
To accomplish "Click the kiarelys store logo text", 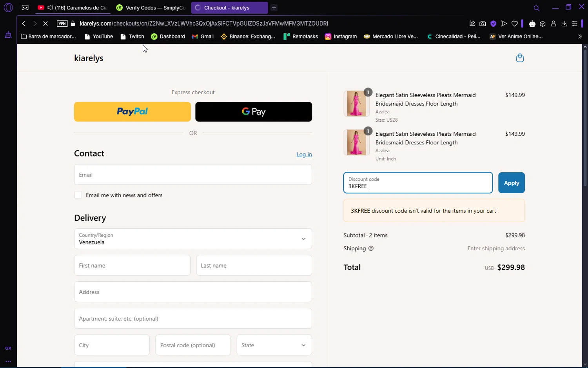I will point(89,58).
